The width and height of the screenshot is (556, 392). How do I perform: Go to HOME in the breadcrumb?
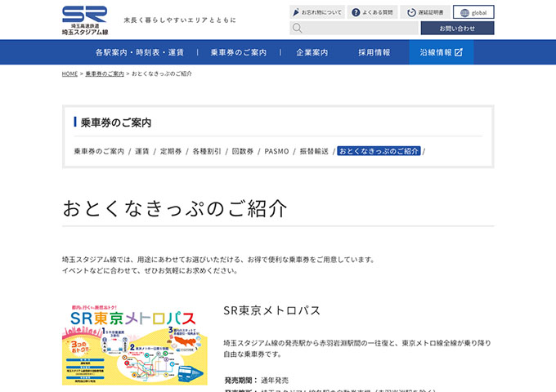69,73
